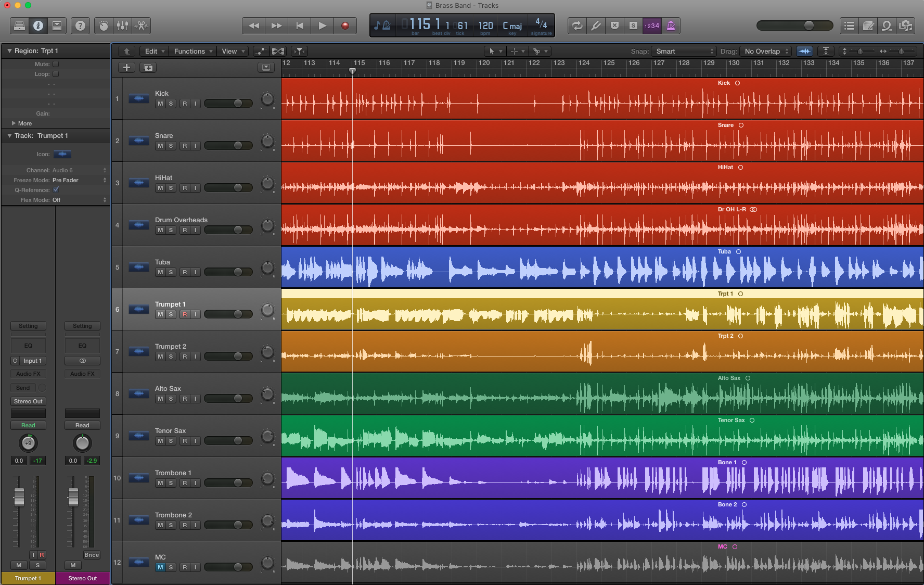Click the Read automation button on Stereo Out
Image resolution: width=924 pixels, height=585 pixels.
coord(82,425)
